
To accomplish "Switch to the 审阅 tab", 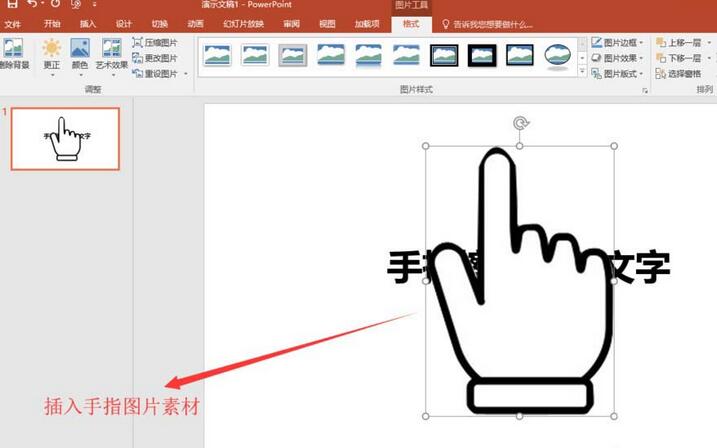I will pyautogui.click(x=291, y=24).
